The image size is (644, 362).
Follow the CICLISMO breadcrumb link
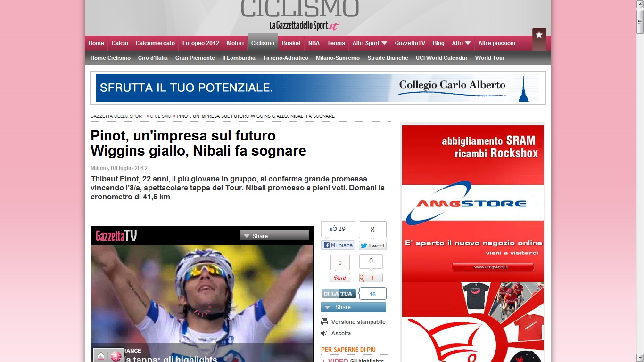(161, 116)
